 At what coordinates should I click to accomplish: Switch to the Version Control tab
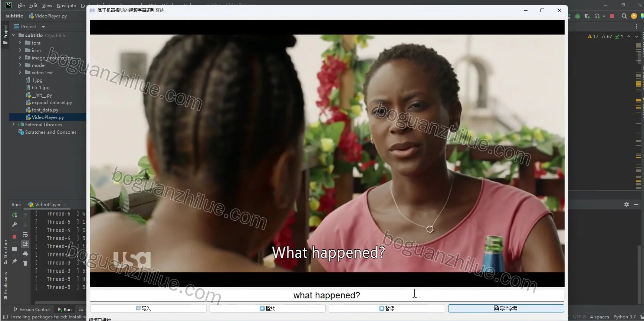(32, 309)
